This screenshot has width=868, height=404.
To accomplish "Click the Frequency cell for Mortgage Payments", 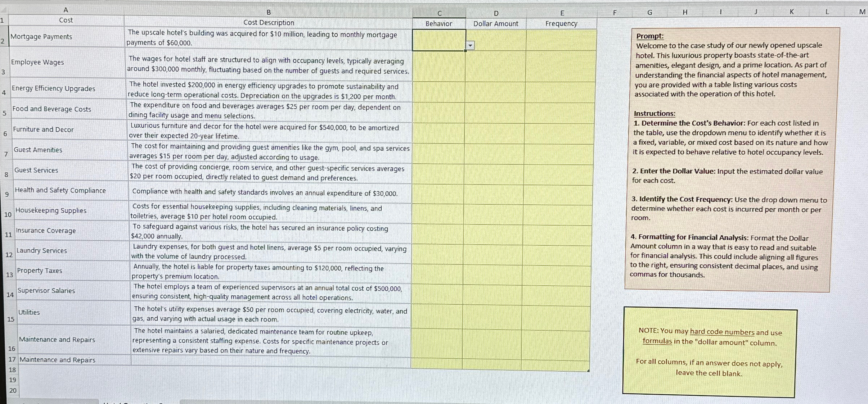I will coord(561,40).
